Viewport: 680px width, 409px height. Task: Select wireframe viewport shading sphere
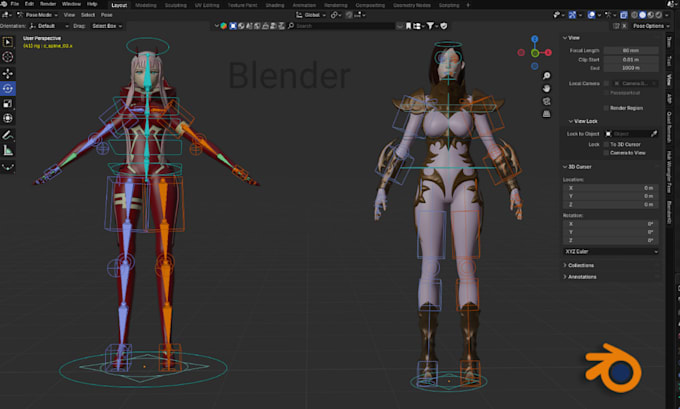634,15
